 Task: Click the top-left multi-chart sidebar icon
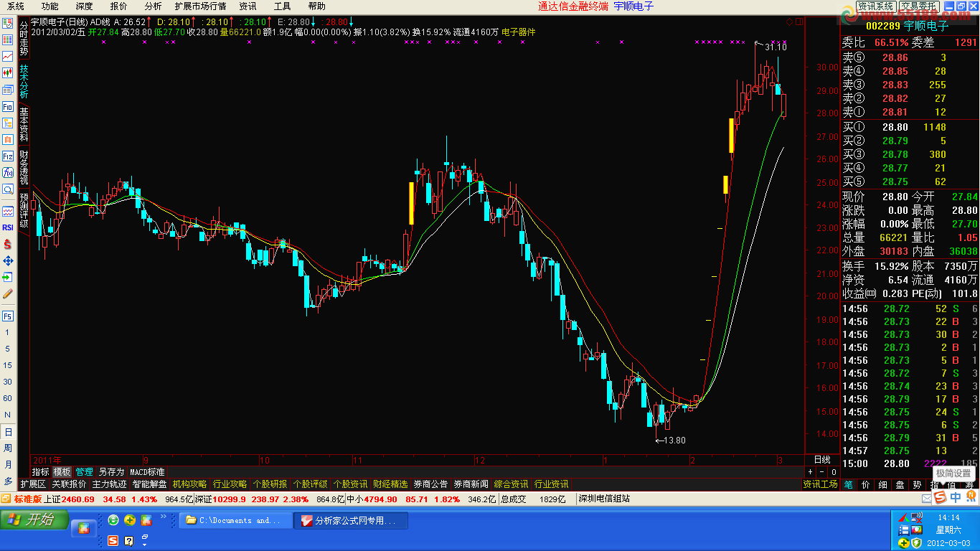tap(8, 24)
